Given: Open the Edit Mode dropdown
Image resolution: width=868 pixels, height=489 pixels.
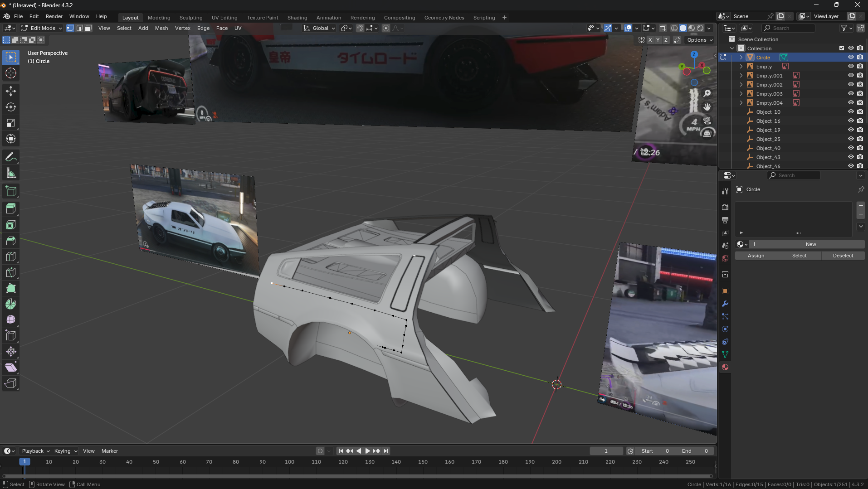Looking at the screenshot, I should (x=42, y=28).
